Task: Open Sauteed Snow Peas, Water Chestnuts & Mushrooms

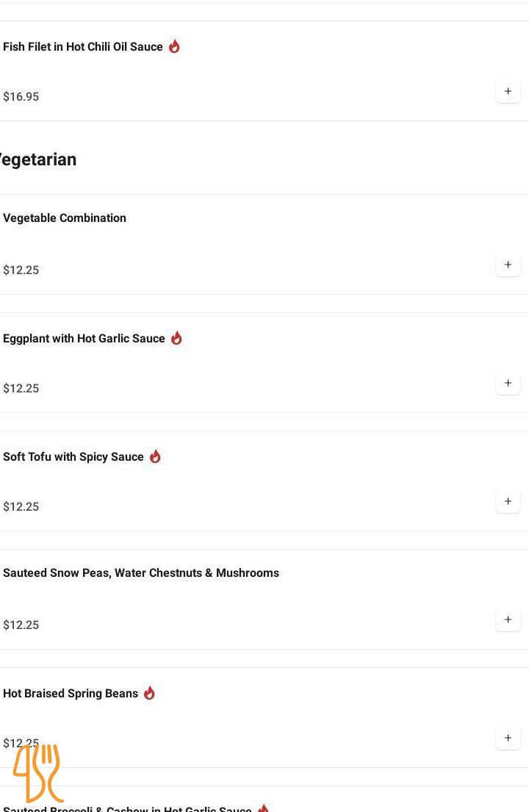Action: (x=141, y=572)
